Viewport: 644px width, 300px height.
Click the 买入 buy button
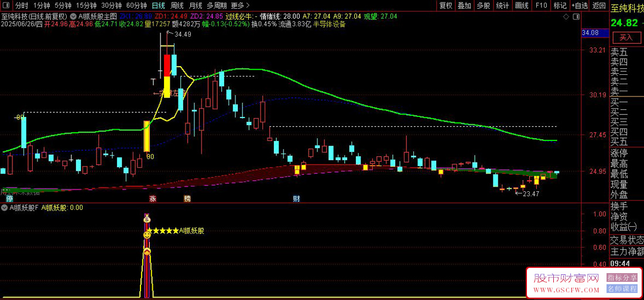click(626, 38)
